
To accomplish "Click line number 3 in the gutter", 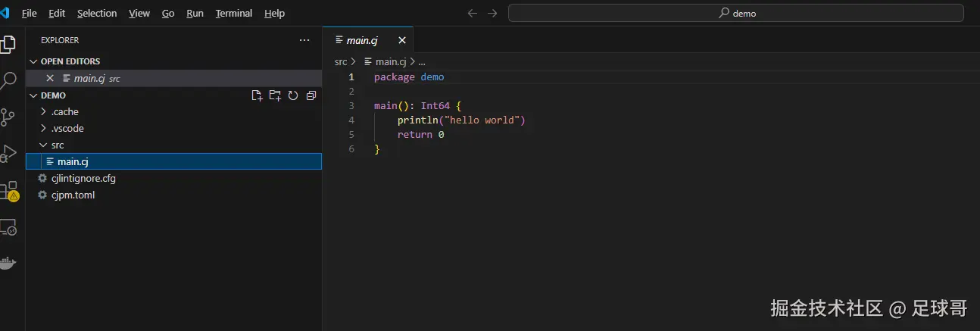I will pos(351,106).
